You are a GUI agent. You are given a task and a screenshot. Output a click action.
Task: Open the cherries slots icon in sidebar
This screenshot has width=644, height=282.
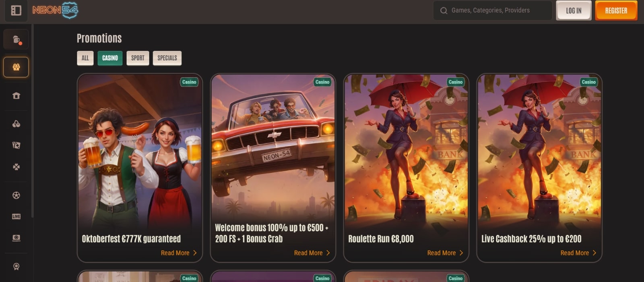tap(16, 124)
